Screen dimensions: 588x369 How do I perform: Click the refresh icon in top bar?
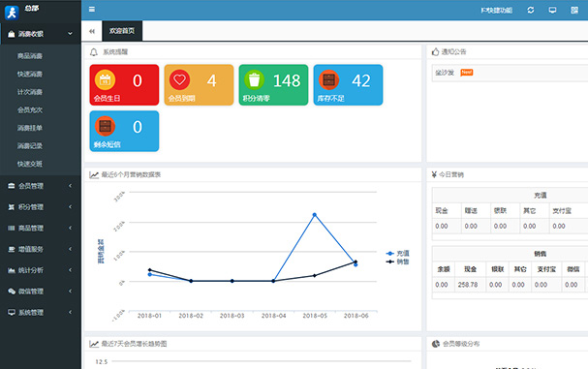coord(531,10)
